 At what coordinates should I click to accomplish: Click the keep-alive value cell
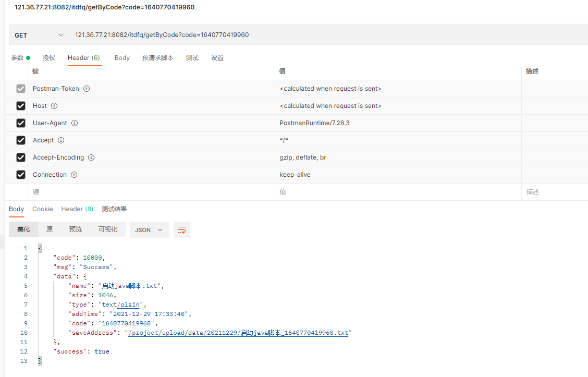tap(398, 175)
